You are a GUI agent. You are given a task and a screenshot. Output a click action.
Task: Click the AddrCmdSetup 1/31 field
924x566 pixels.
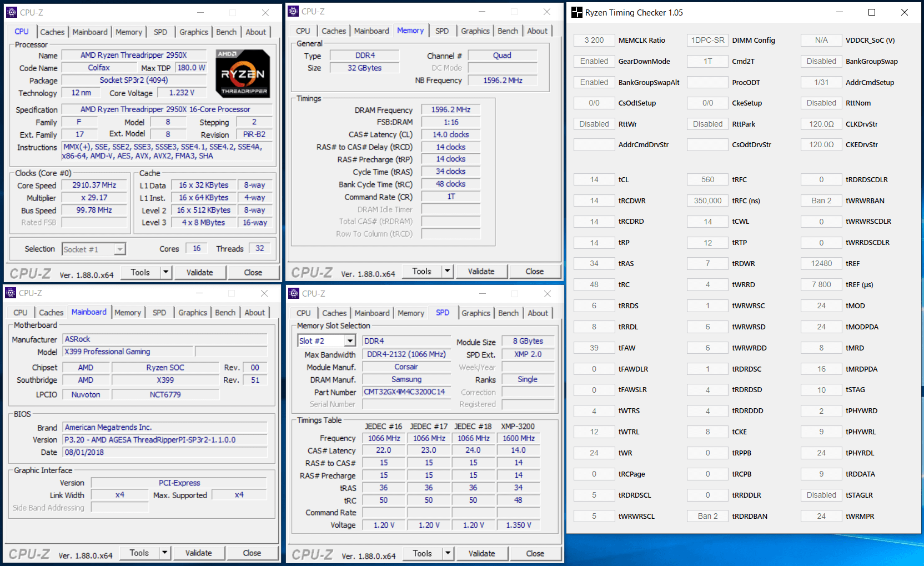pos(821,82)
